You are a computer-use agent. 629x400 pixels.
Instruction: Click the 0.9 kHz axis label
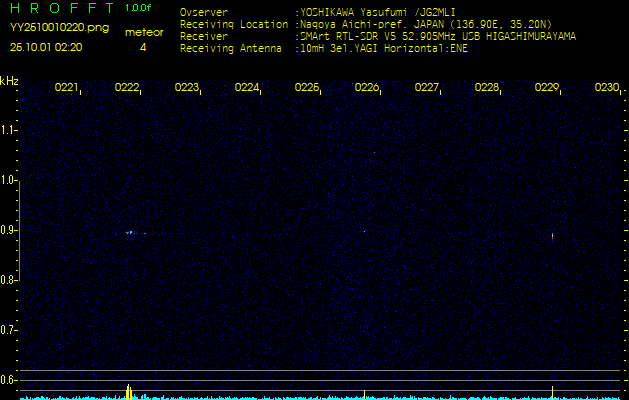click(x=8, y=230)
